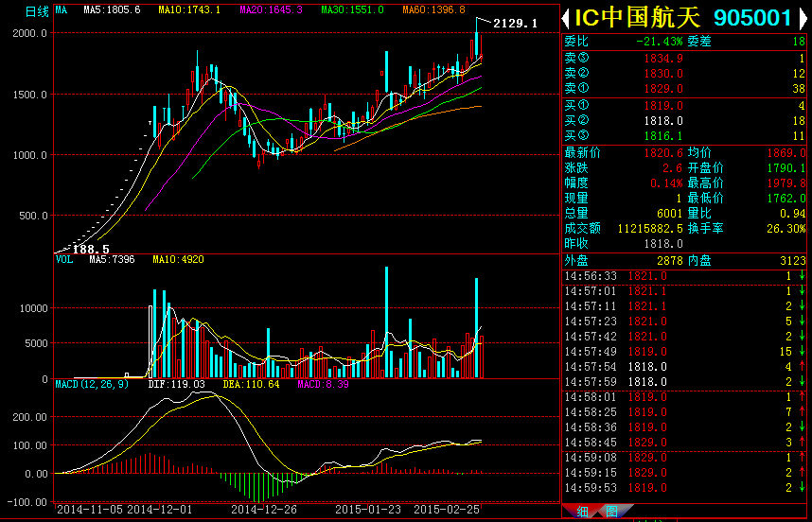Screen dimensions: 812x522
Task: Select the DEA:110.64 readout
Action: (x=251, y=384)
